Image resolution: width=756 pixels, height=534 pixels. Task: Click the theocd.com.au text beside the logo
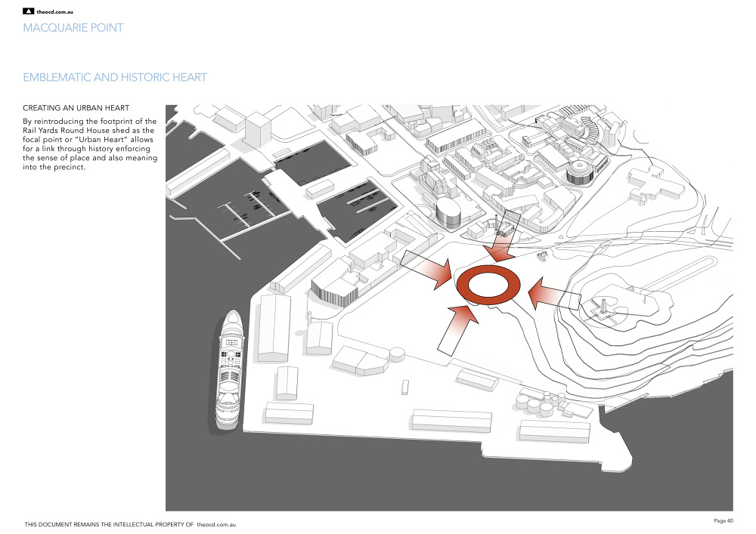coord(56,12)
